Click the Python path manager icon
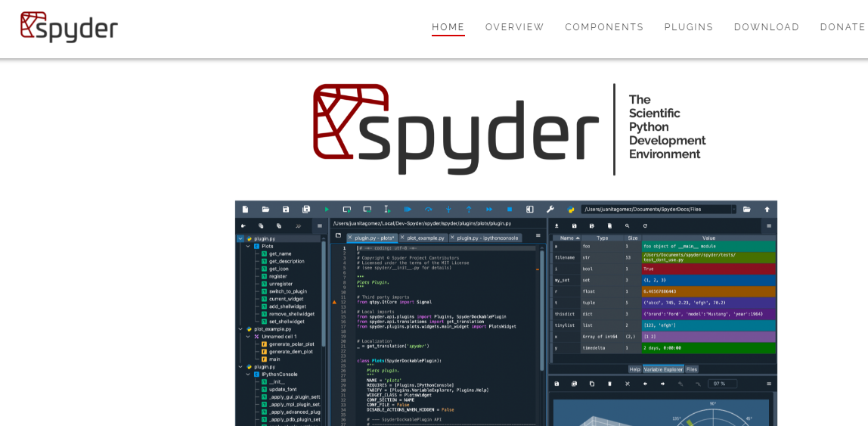Image resolution: width=868 pixels, height=426 pixels. click(x=571, y=210)
